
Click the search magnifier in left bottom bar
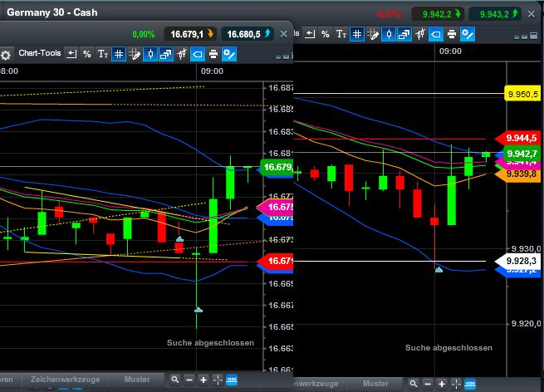tap(174, 380)
